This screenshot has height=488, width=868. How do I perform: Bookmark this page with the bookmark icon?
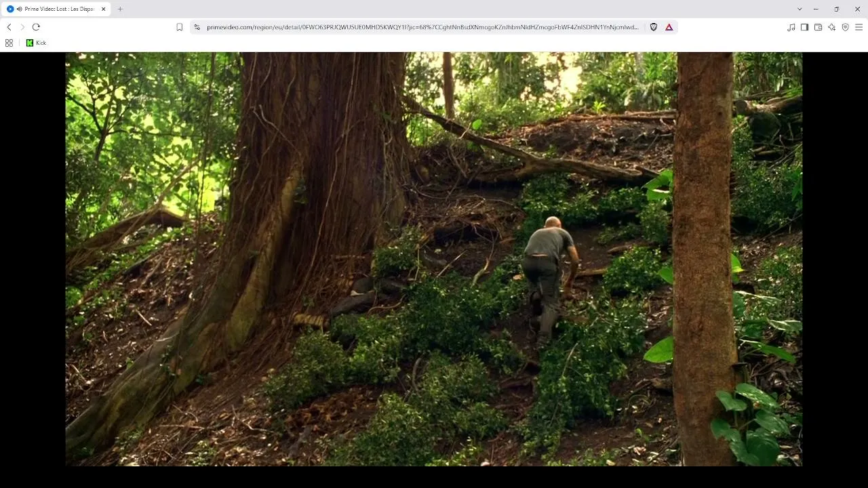click(x=180, y=27)
